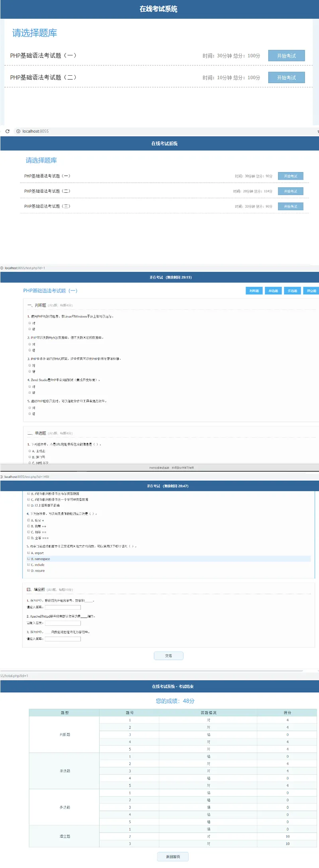The image size is (319, 868).
Task: Choose option B. 端口号
Action: click(x=30, y=457)
